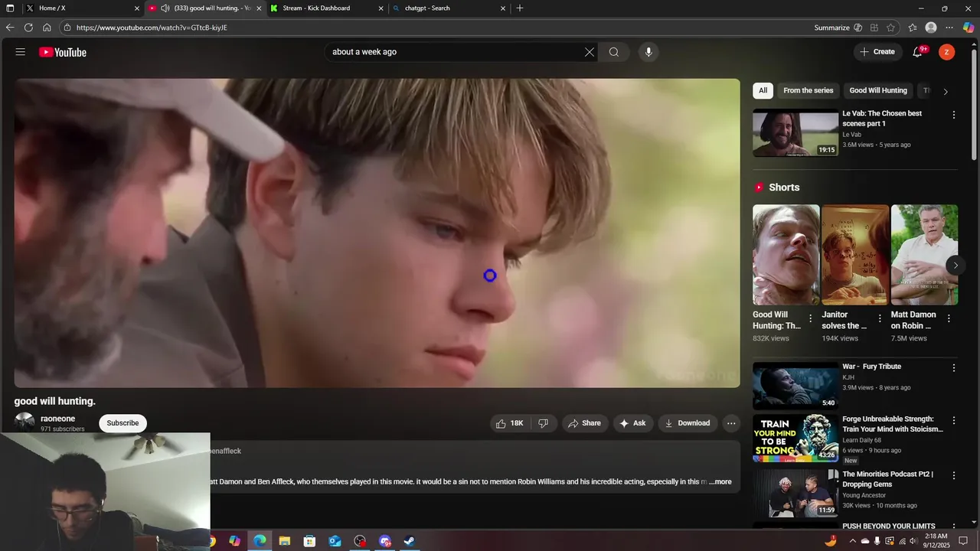Open a new browser tab
Image resolution: width=980 pixels, height=551 pixels.
click(x=520, y=8)
